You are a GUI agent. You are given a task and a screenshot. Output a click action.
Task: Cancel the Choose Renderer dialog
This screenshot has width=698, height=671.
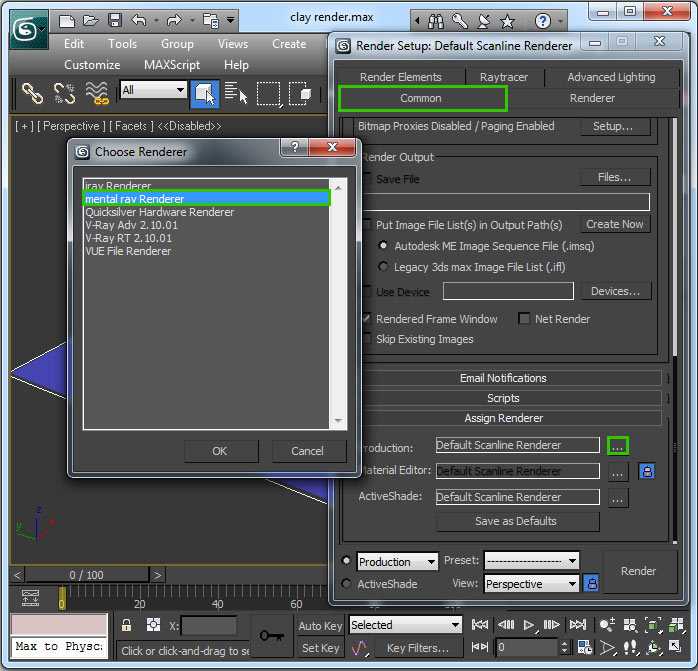click(x=308, y=451)
